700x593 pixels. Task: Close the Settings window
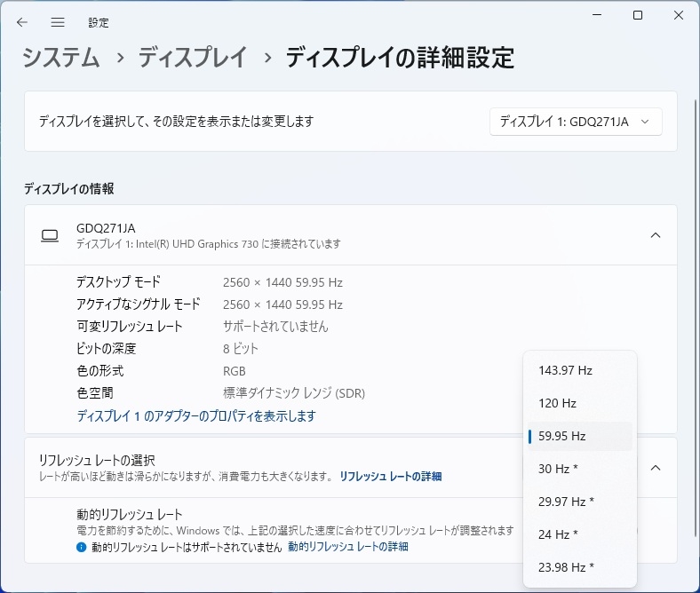pyautogui.click(x=679, y=15)
